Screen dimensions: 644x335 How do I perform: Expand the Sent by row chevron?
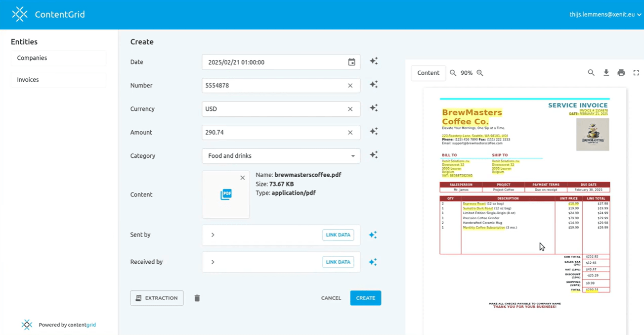(213, 235)
